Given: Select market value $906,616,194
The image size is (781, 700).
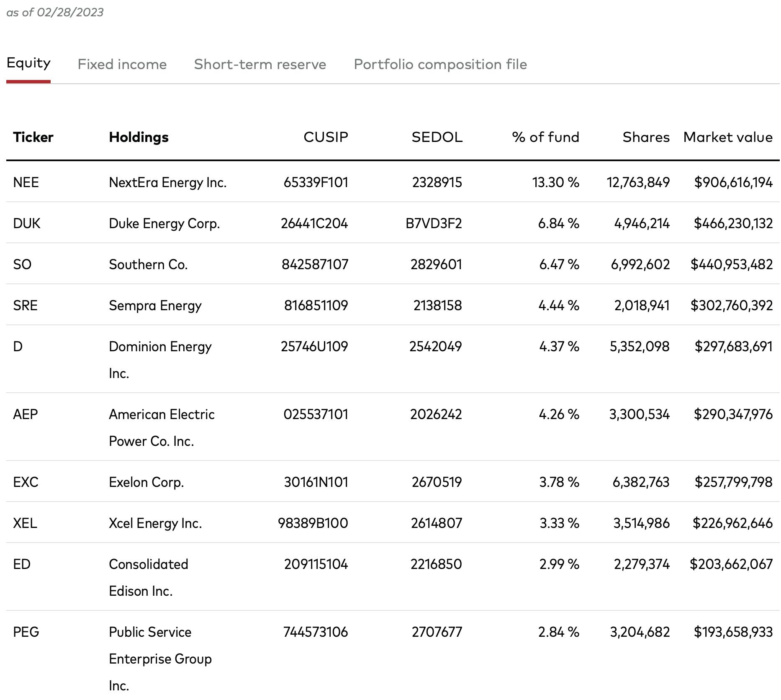Looking at the screenshot, I should pos(733,182).
